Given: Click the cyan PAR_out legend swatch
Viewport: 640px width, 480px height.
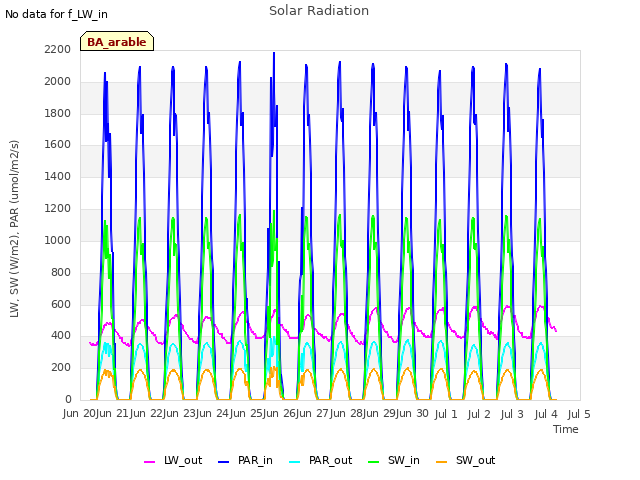Looking at the screenshot, I should click(295, 462).
